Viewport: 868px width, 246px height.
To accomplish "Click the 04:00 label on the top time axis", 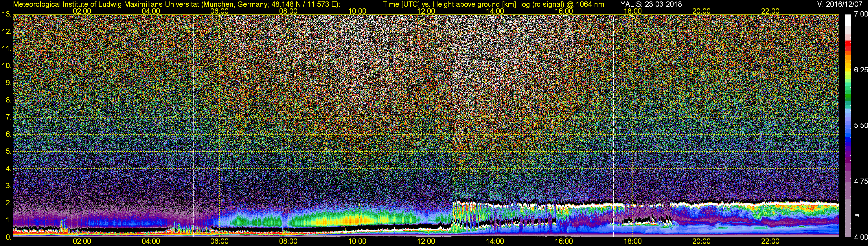I will click(x=151, y=11).
